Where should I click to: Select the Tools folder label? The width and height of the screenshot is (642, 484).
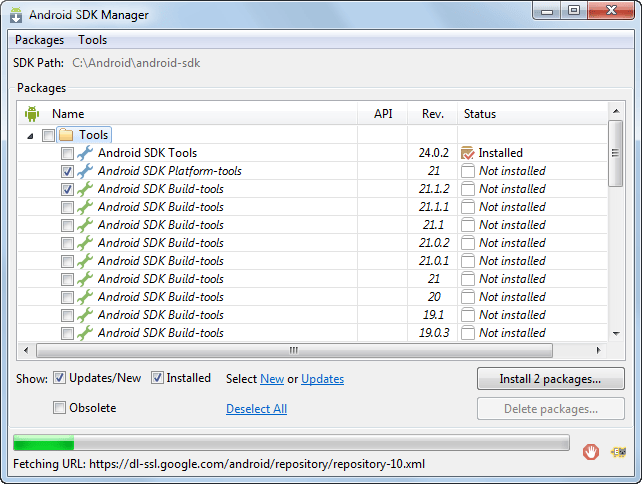(93, 135)
